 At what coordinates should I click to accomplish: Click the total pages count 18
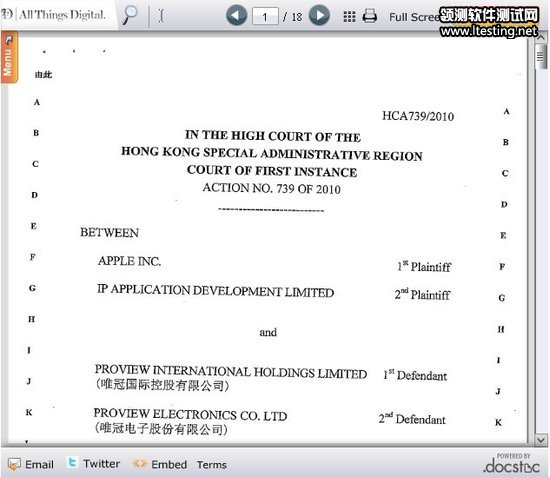(297, 17)
